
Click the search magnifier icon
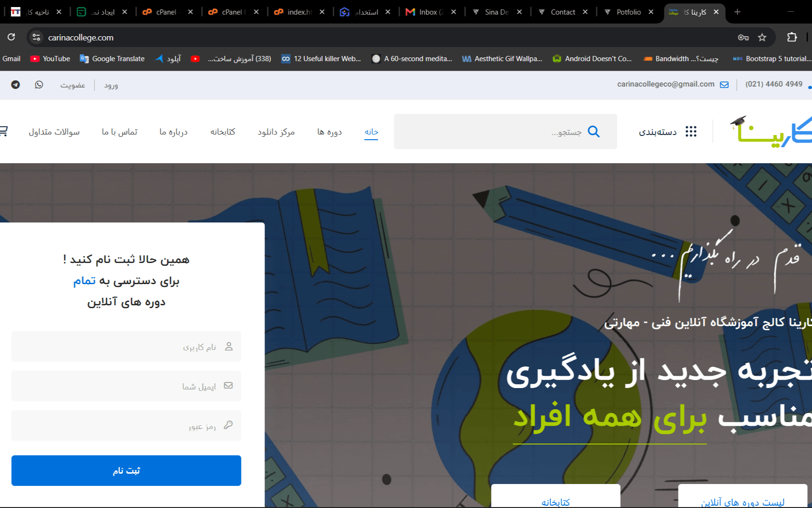[x=594, y=131]
